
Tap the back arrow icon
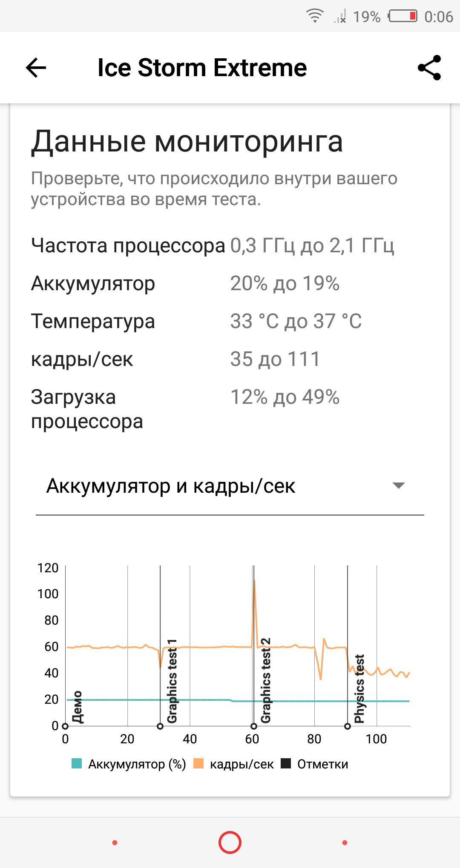click(x=36, y=68)
